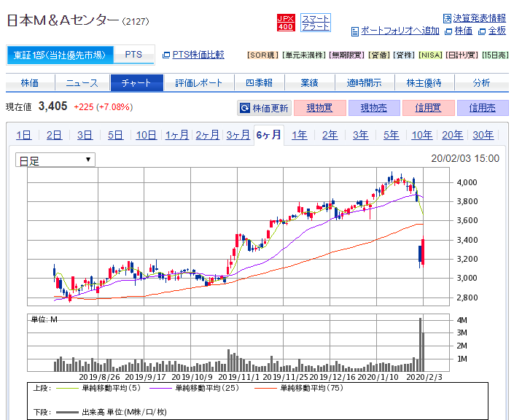Select the 2ヶ月 chart period
The width and height of the screenshot is (514, 420).
[208, 135]
